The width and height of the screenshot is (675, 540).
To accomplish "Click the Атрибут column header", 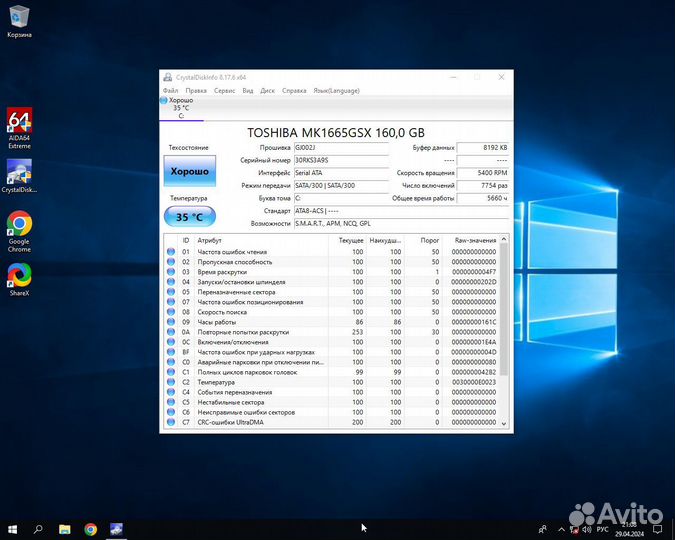I will [261, 240].
